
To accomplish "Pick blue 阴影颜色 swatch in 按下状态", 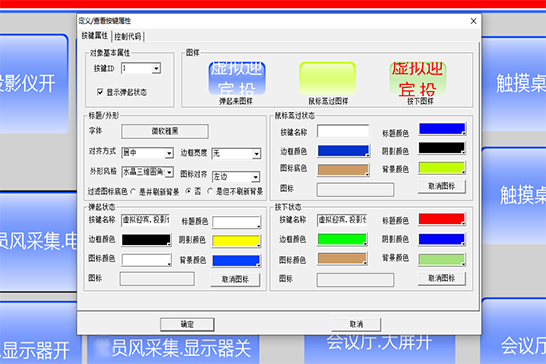I will pos(442,239).
